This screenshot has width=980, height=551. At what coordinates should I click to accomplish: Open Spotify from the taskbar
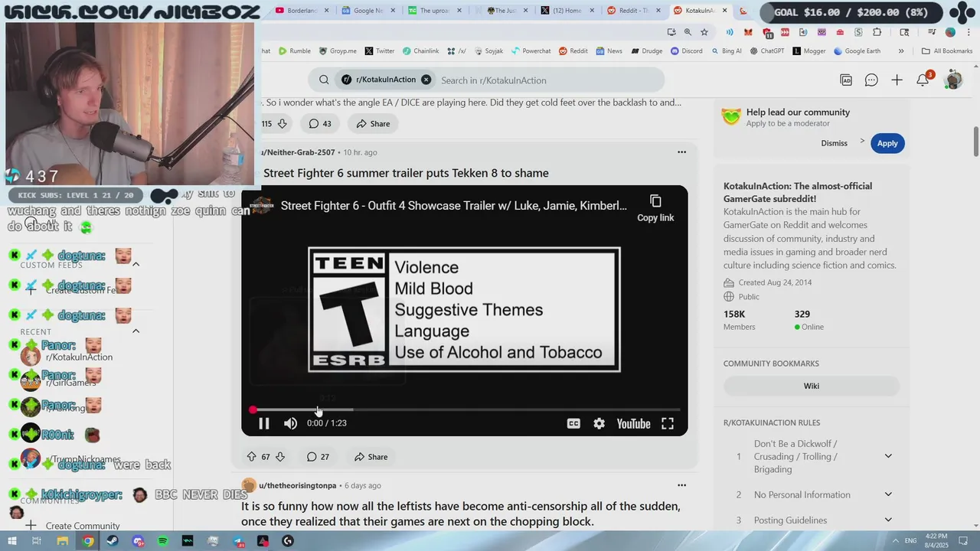163,541
